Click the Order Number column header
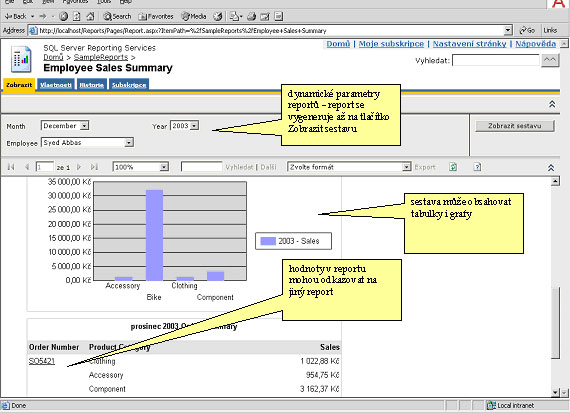570x413 pixels. pyautogui.click(x=54, y=347)
